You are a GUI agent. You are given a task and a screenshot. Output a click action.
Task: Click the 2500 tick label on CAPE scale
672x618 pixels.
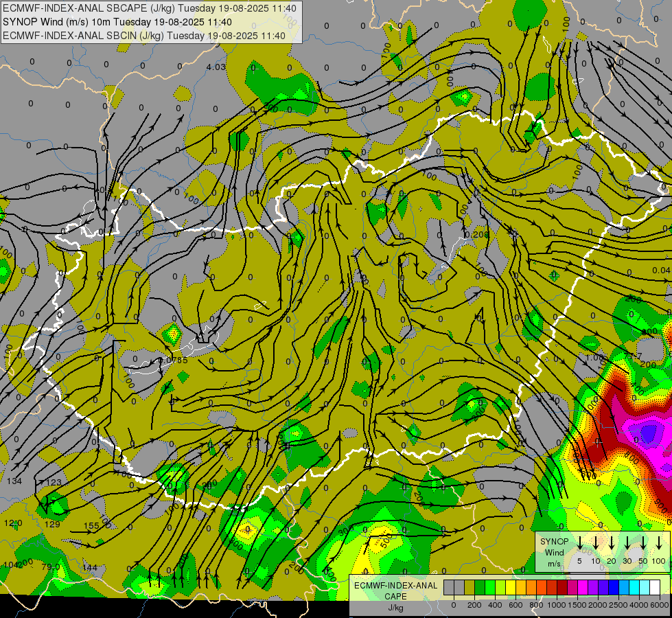(618, 605)
